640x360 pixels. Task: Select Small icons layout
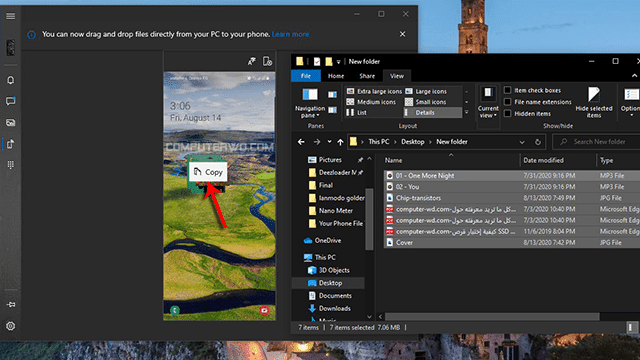tap(425, 102)
